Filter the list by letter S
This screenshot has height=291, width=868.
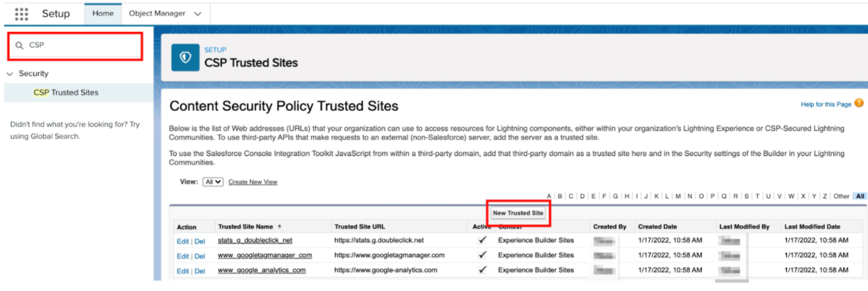(x=746, y=196)
